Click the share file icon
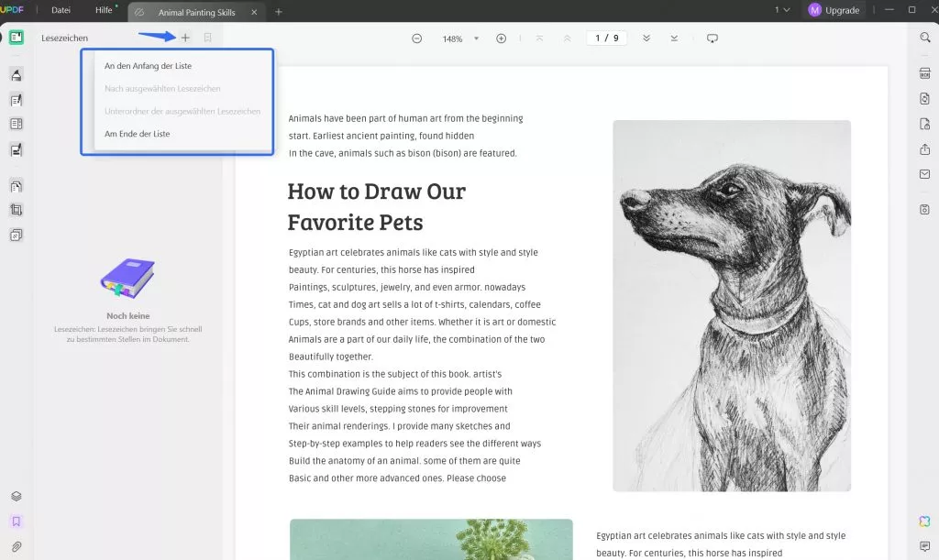The height and width of the screenshot is (560, 939). pyautogui.click(x=924, y=149)
